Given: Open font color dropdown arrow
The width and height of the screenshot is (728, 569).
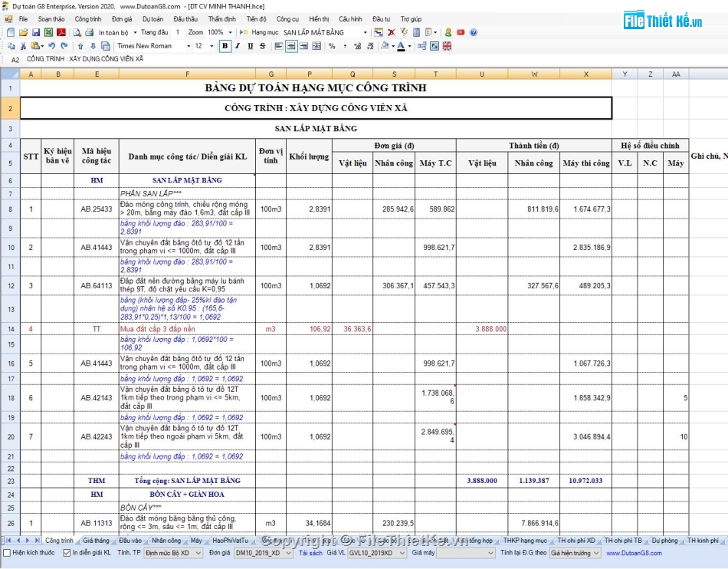Looking at the screenshot, I should pyautogui.click(x=409, y=46).
